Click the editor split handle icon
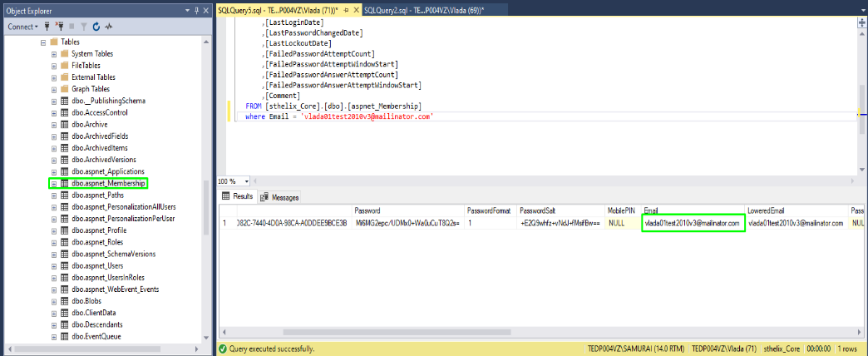The image size is (868, 356). coord(862,22)
